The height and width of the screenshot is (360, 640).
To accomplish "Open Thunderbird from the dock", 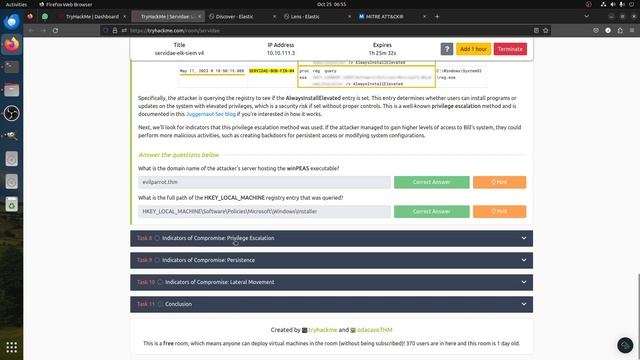I will [11, 22].
